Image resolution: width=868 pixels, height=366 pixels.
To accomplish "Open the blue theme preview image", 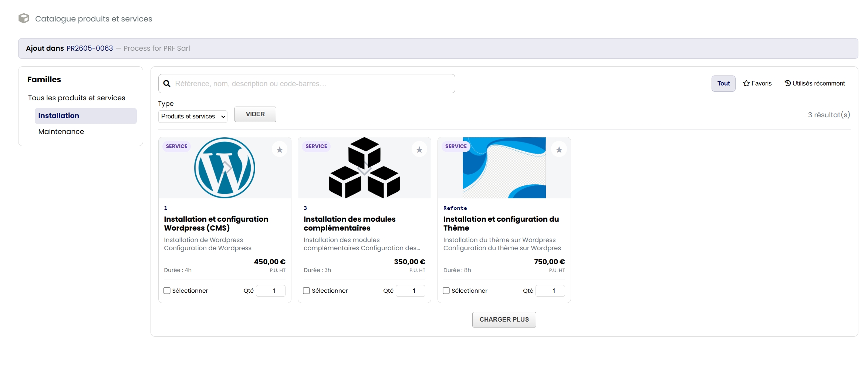I will pos(504,168).
